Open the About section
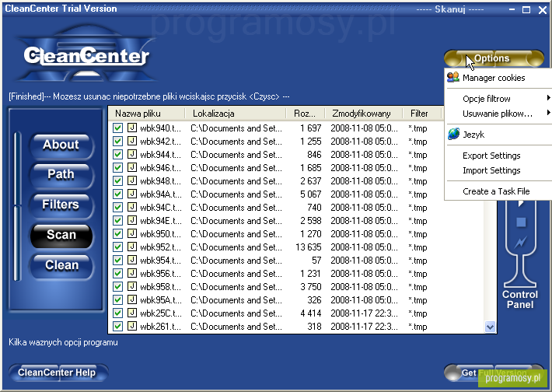552x392 pixels. [x=61, y=145]
